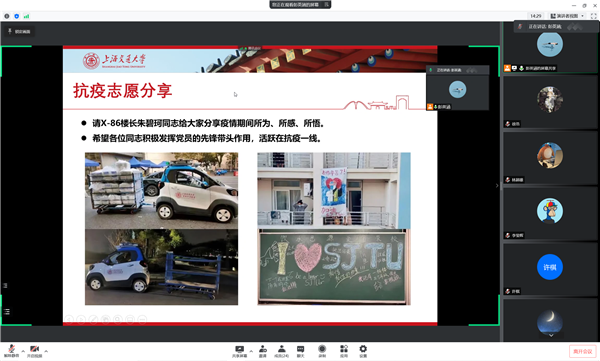Select the blue 许祺 participant tile
Image resolution: width=600 pixels, height=361 pixels.
550,269
